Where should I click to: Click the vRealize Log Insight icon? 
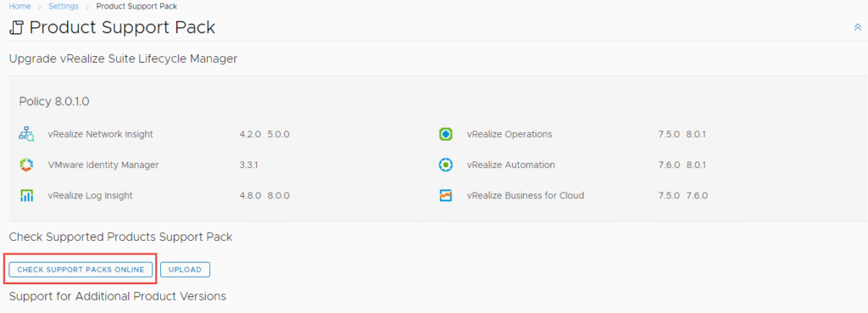(x=26, y=196)
